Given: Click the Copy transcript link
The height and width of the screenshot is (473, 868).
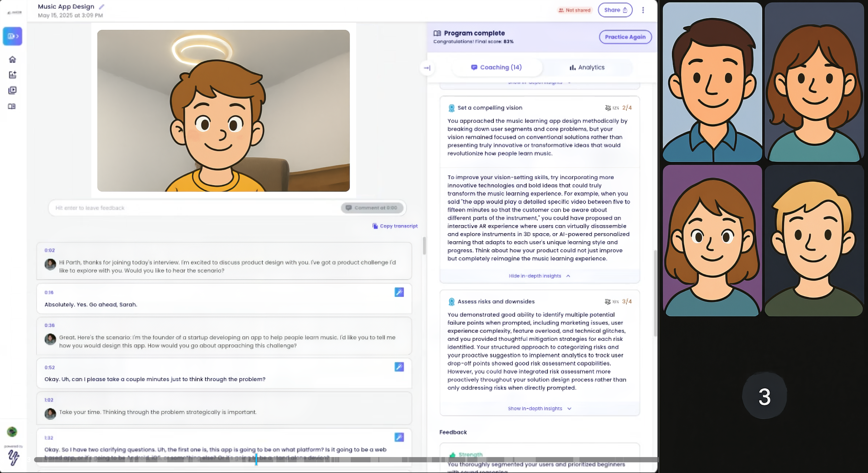Looking at the screenshot, I should coord(395,226).
